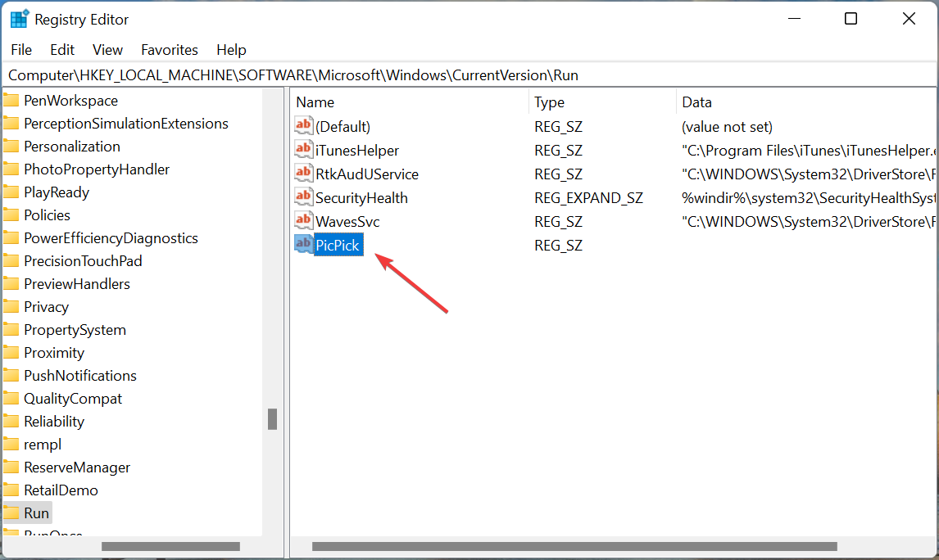This screenshot has width=939, height=560.
Task: Click the %windir% SecurityHealth data cell
Action: 809,198
